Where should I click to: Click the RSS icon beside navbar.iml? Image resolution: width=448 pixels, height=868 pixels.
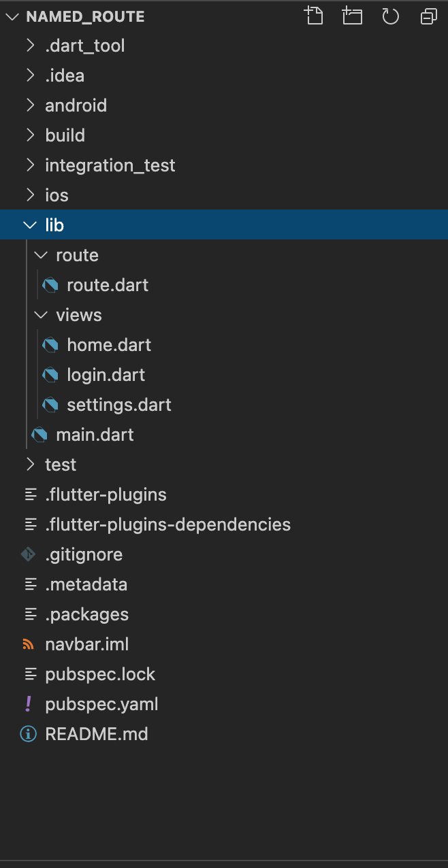28,644
